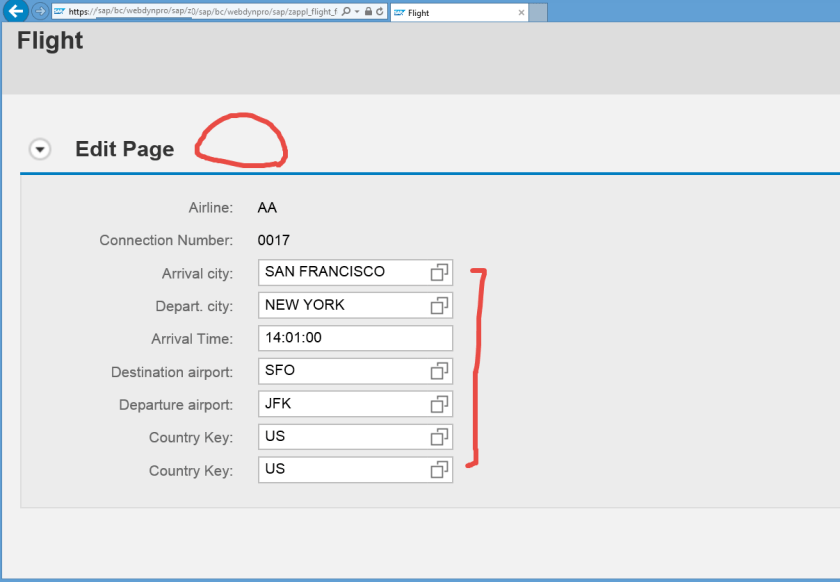Click the magnifier search icon in address bar

[x=346, y=12]
